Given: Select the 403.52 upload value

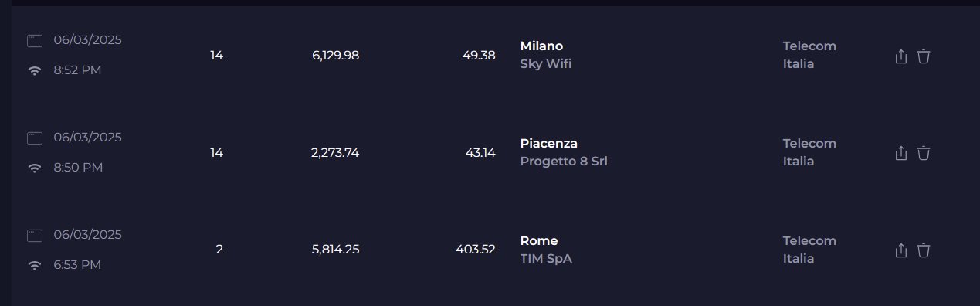Looking at the screenshot, I should click(x=476, y=250).
